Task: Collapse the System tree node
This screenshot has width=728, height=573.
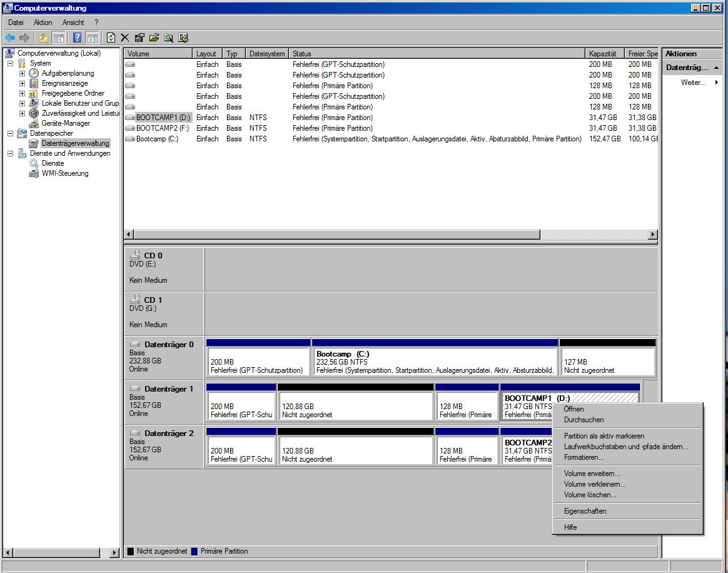Action: (10, 63)
